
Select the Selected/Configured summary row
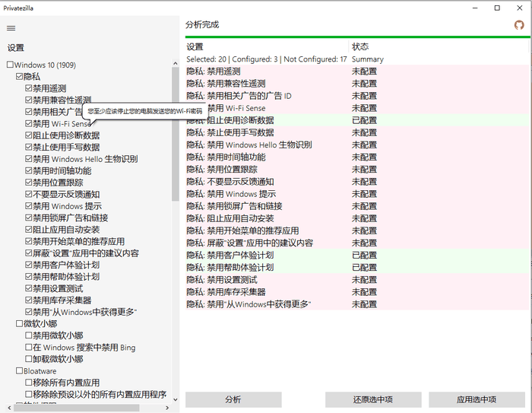357,59
